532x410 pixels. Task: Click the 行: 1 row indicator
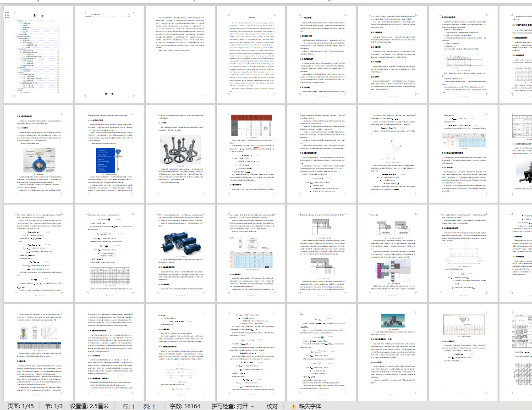pos(129,406)
